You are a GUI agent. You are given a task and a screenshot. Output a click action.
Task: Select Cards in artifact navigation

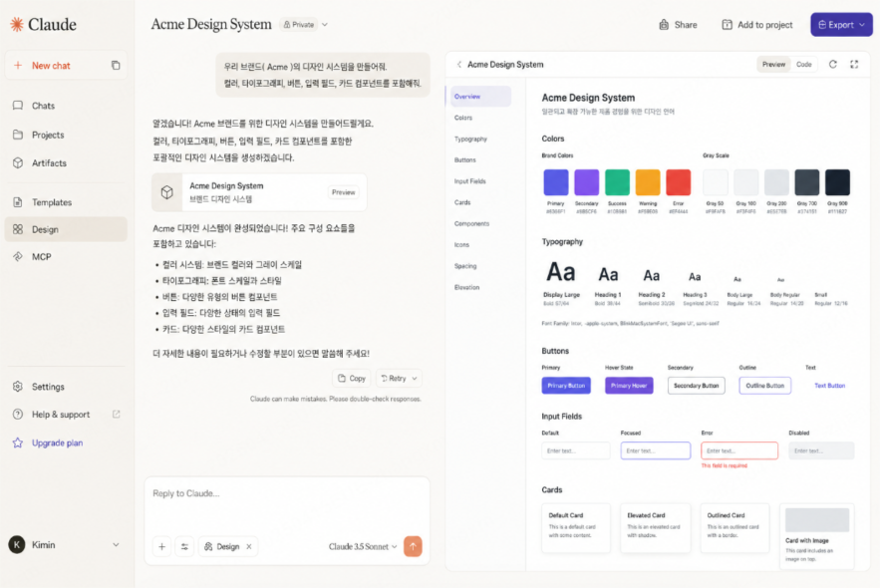(x=462, y=202)
